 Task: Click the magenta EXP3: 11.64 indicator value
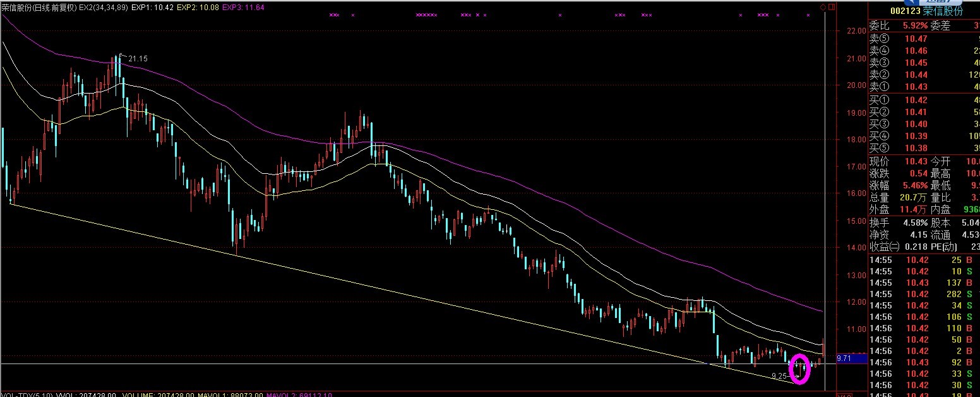pos(243,8)
